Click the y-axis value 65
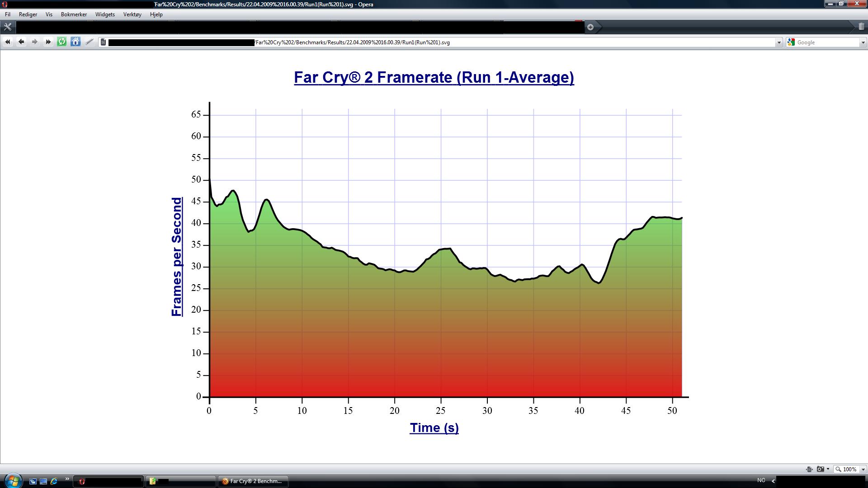 tap(196, 115)
